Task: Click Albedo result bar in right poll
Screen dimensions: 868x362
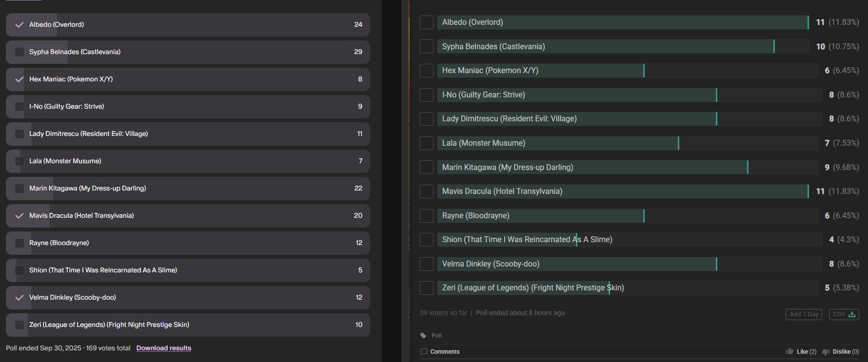Action: tap(623, 22)
